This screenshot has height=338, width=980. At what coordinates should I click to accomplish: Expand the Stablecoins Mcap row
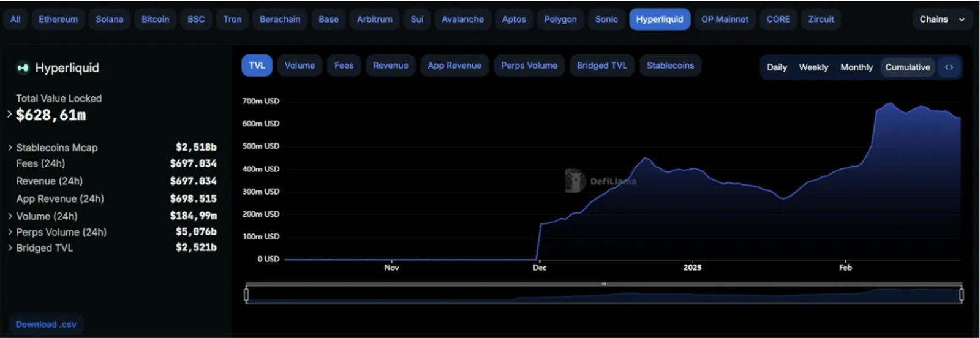point(10,148)
